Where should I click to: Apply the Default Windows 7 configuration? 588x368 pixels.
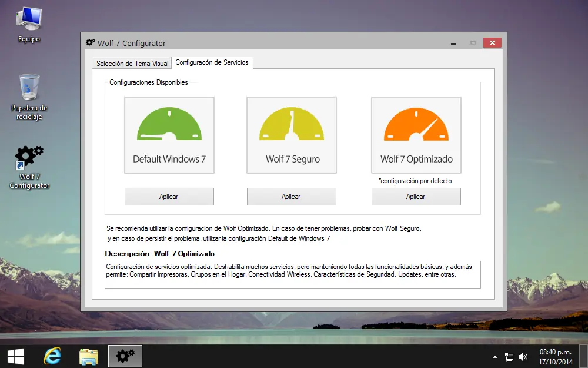pyautogui.click(x=169, y=197)
